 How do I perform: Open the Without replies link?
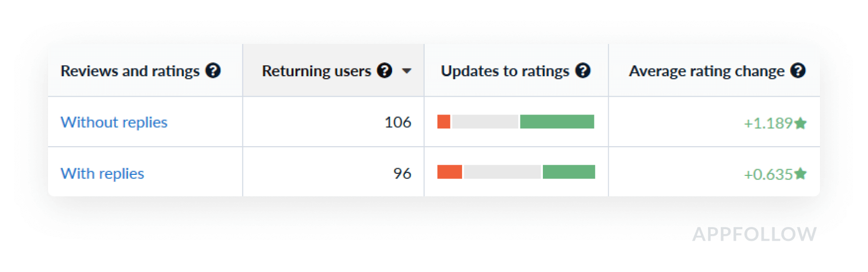pos(114,122)
